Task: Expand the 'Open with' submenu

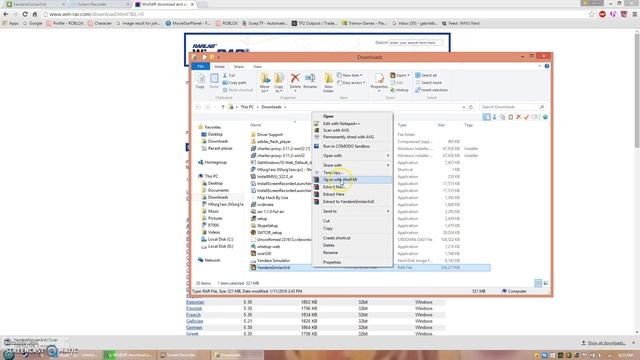Action: coord(352,156)
